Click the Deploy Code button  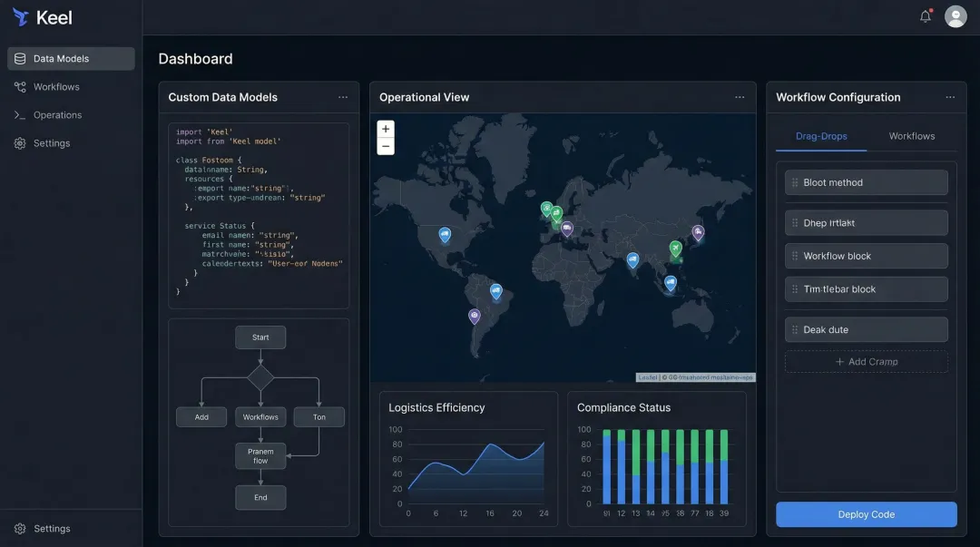pos(866,514)
